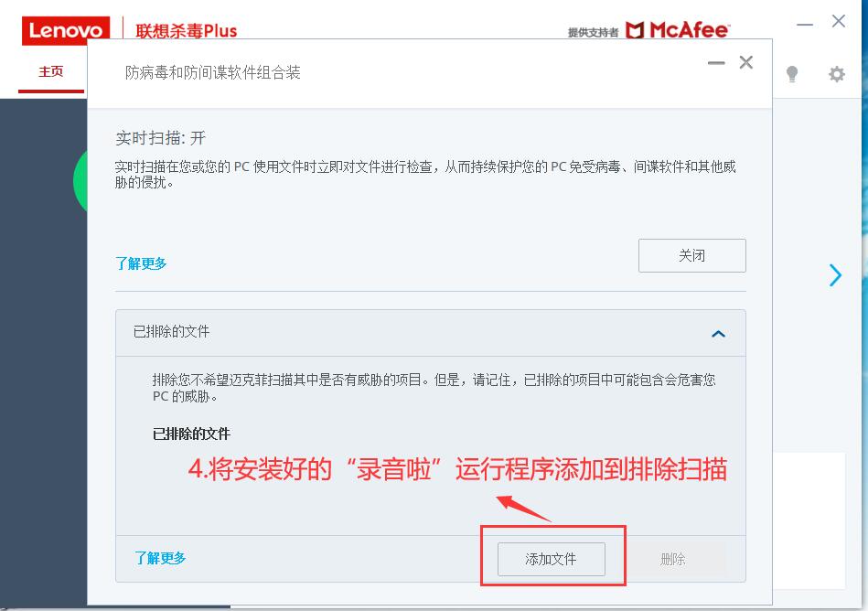This screenshot has width=868, height=611.
Task: Click the 实时扫描: 开 heading
Action: (x=161, y=138)
